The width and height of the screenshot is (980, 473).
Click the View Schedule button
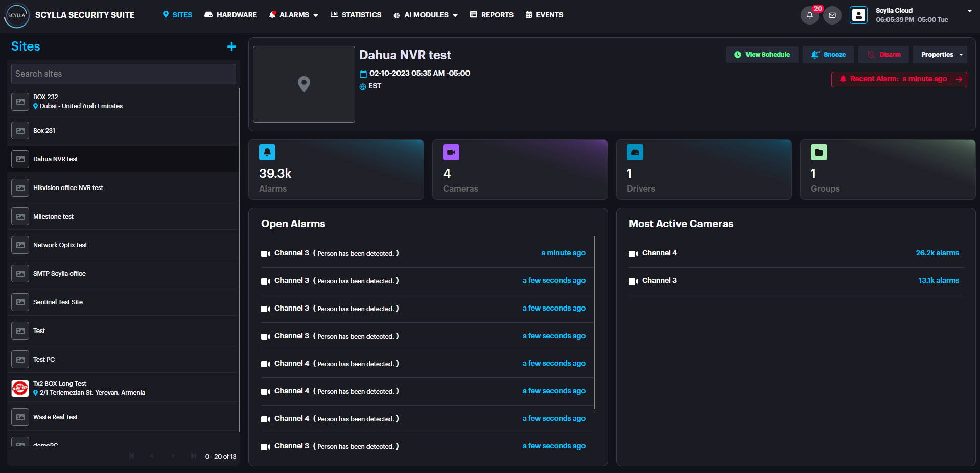(x=761, y=55)
